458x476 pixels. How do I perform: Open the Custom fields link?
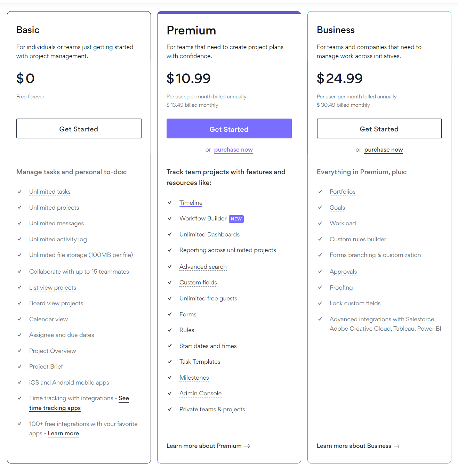point(198,282)
